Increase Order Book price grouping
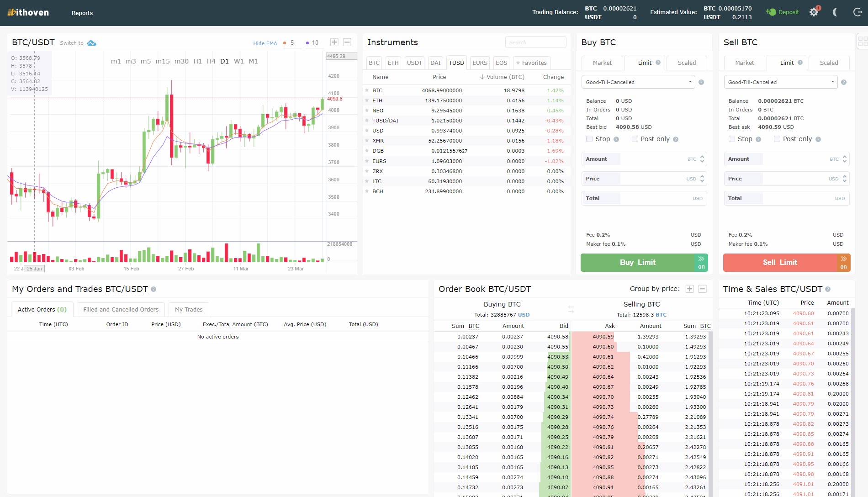 [x=690, y=289]
